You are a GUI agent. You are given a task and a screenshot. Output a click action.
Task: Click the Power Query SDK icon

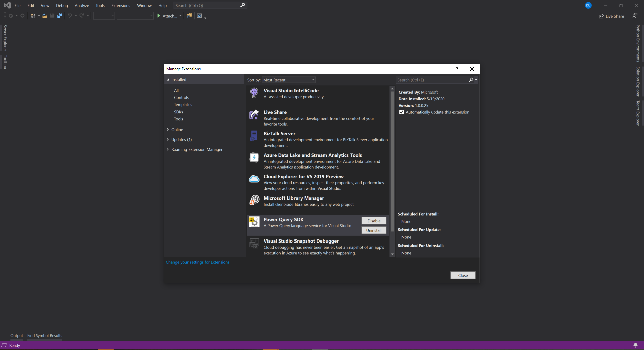pos(254,222)
